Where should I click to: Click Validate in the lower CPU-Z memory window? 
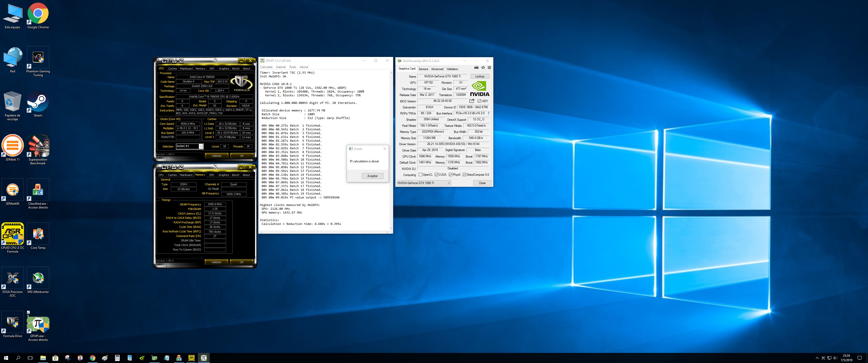[216, 262]
